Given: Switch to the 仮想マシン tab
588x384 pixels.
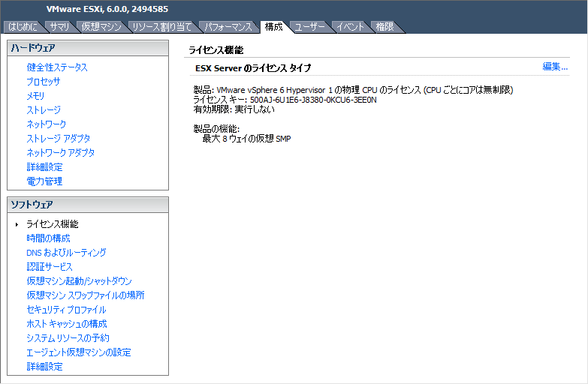Looking at the screenshot, I should [101, 27].
